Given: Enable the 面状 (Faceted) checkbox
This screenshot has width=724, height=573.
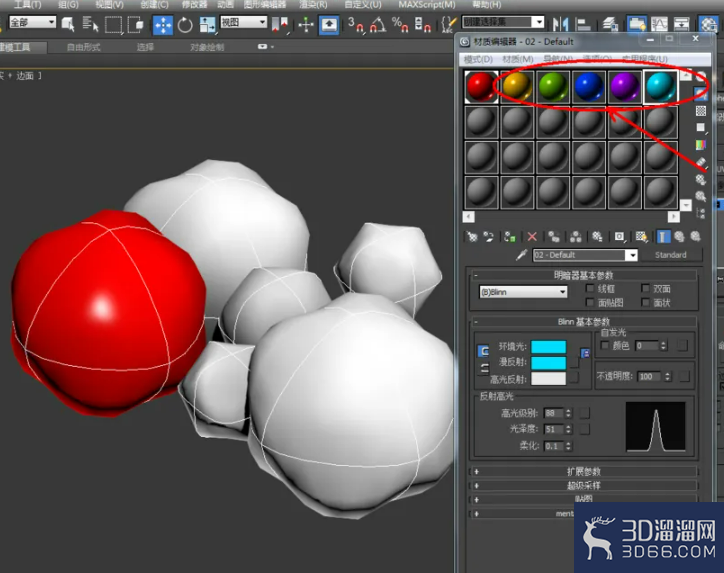Looking at the screenshot, I should [x=645, y=302].
